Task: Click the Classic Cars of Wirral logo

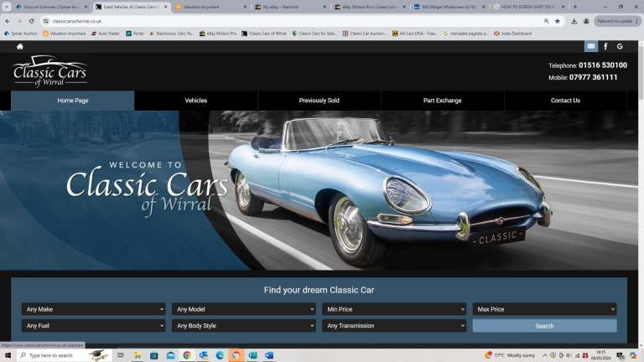Action: (x=49, y=70)
